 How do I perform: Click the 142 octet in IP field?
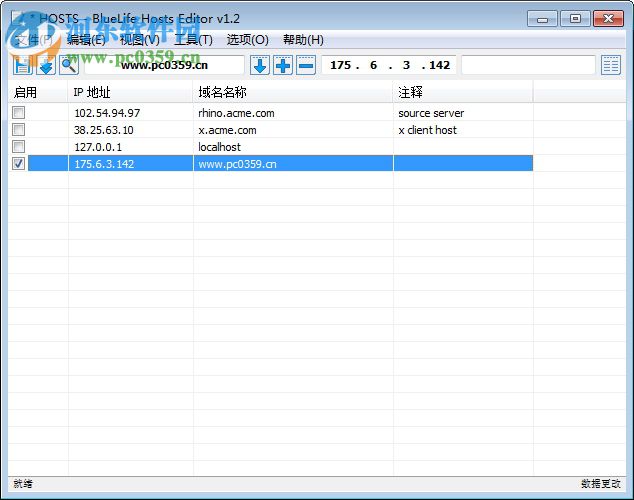[440, 65]
